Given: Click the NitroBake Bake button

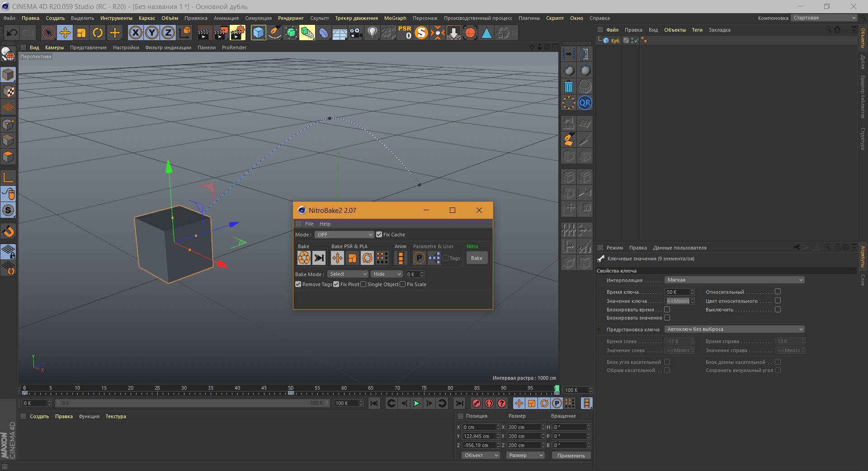Looking at the screenshot, I should coord(476,258).
